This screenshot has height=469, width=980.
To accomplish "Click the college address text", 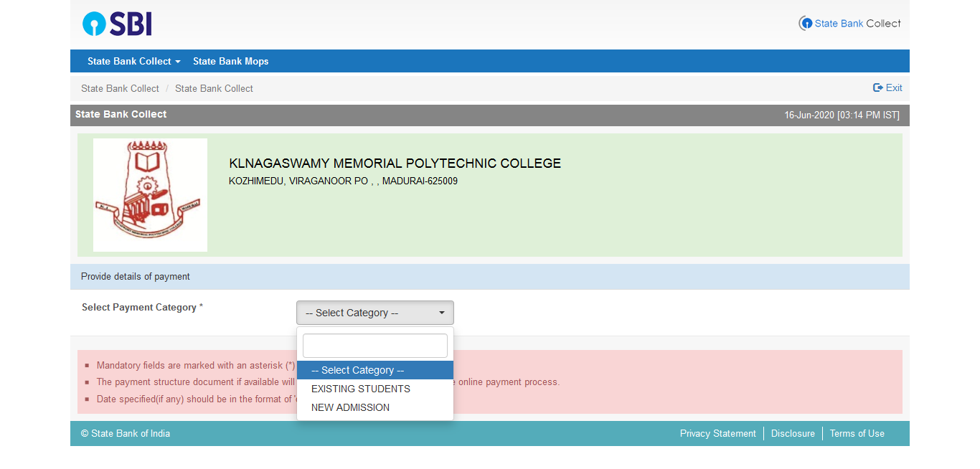I will (x=343, y=181).
